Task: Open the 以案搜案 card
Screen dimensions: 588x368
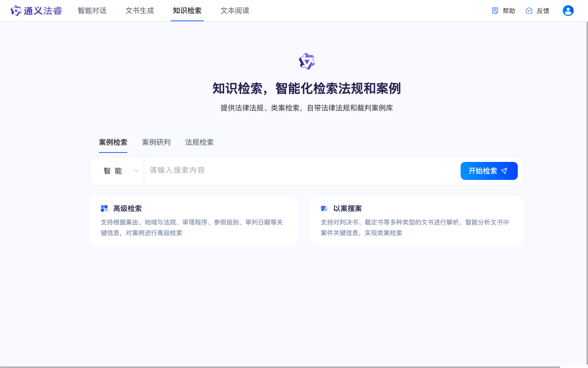Action: pyautogui.click(x=416, y=220)
